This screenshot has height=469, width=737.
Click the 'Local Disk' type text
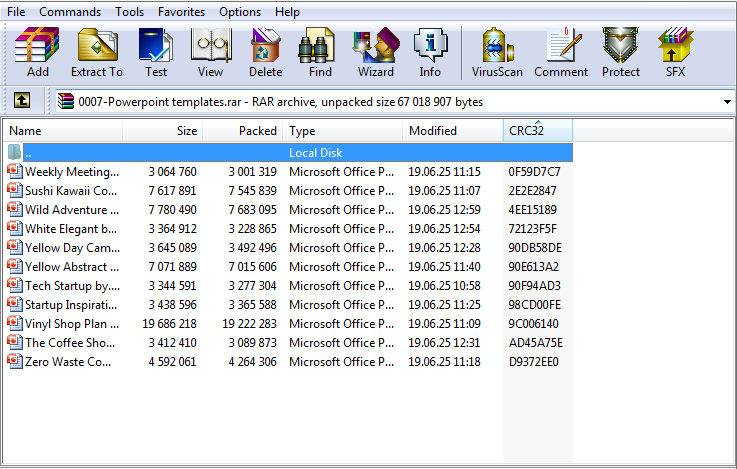point(315,153)
